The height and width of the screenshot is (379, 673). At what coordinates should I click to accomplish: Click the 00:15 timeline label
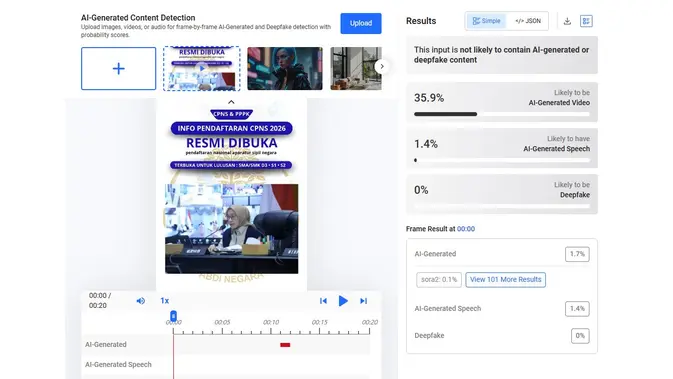point(319,322)
